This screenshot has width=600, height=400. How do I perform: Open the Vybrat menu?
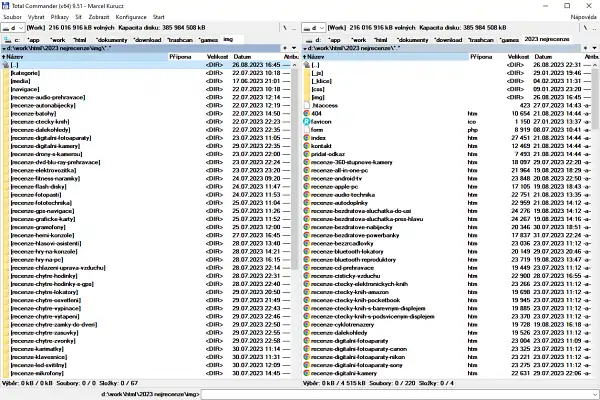tap(36, 17)
